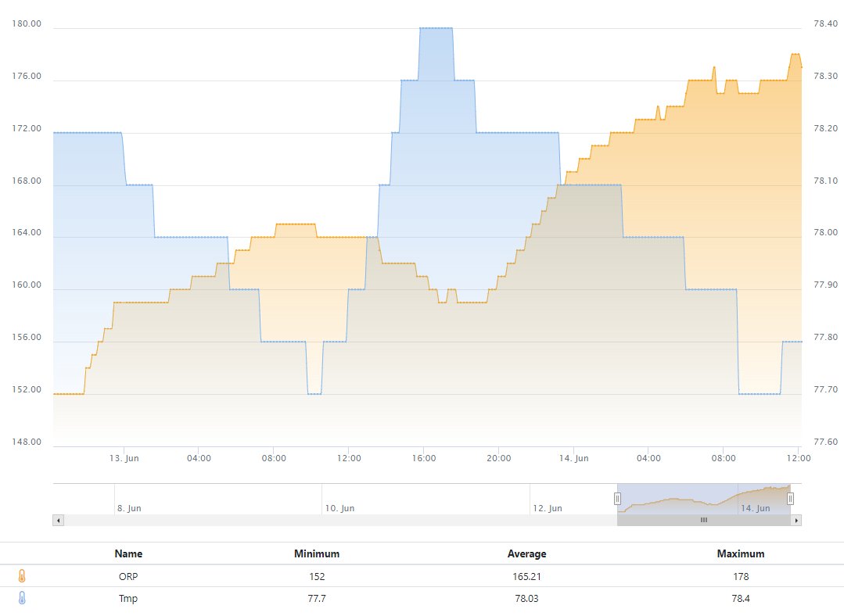Click the blue Tmp peak plateau at 180

tap(436, 28)
